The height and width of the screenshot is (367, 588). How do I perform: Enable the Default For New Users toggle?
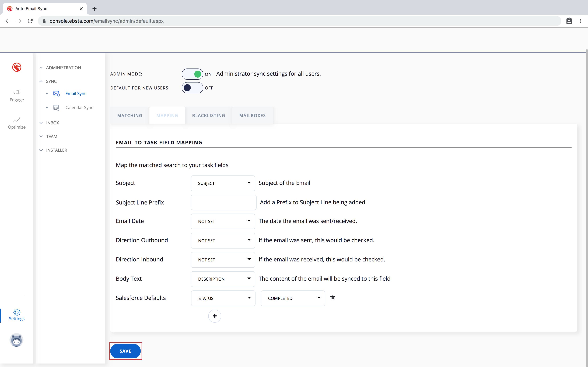coord(192,88)
